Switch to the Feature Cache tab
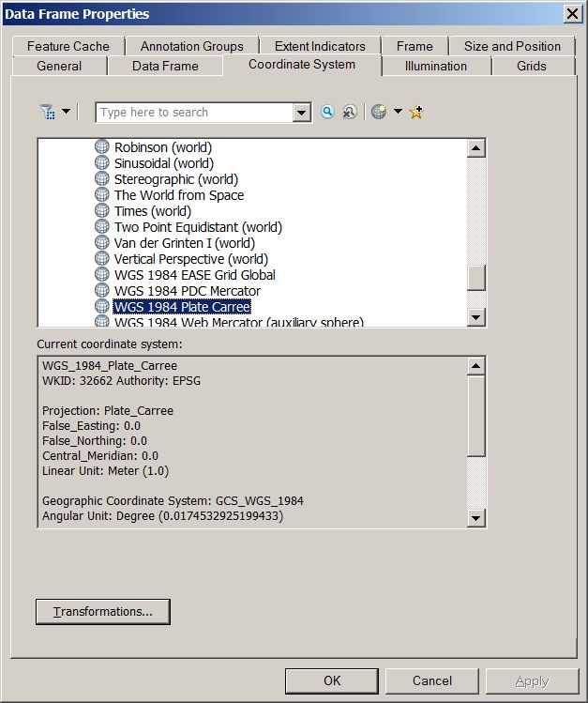The height and width of the screenshot is (703, 588). [68, 46]
